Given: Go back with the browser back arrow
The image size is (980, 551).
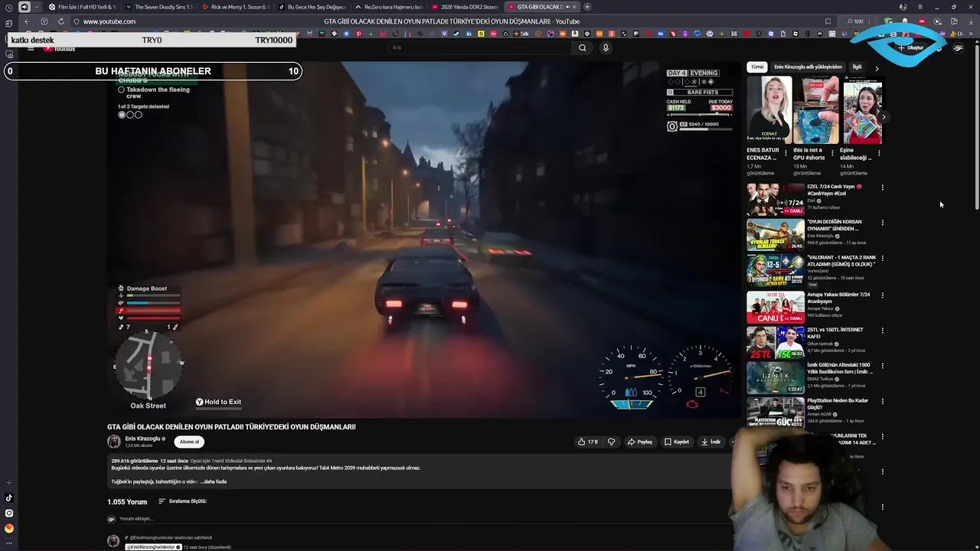Looking at the screenshot, I should pos(27,21).
